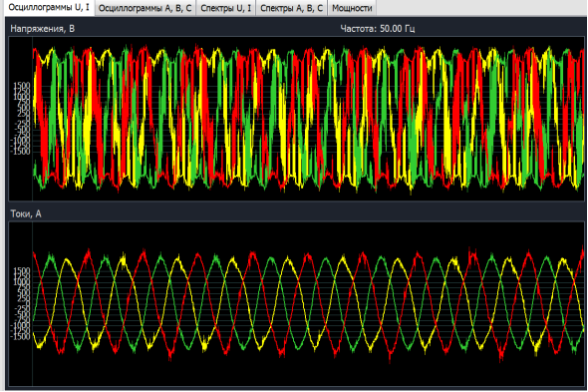Image resolution: width=588 pixels, height=392 pixels.
Task: Click the -1500 label on voltage axis
Action: click(x=20, y=152)
